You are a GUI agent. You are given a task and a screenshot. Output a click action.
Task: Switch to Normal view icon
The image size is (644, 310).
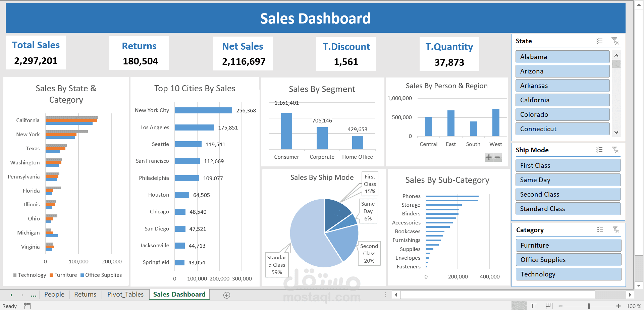pos(519,306)
